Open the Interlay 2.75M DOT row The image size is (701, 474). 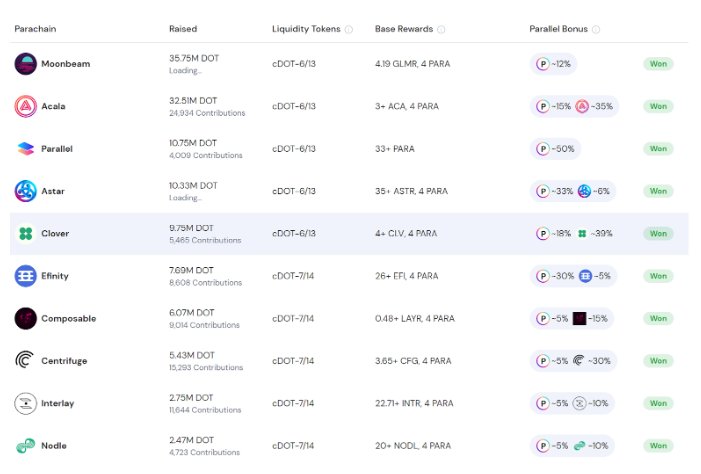(349, 403)
